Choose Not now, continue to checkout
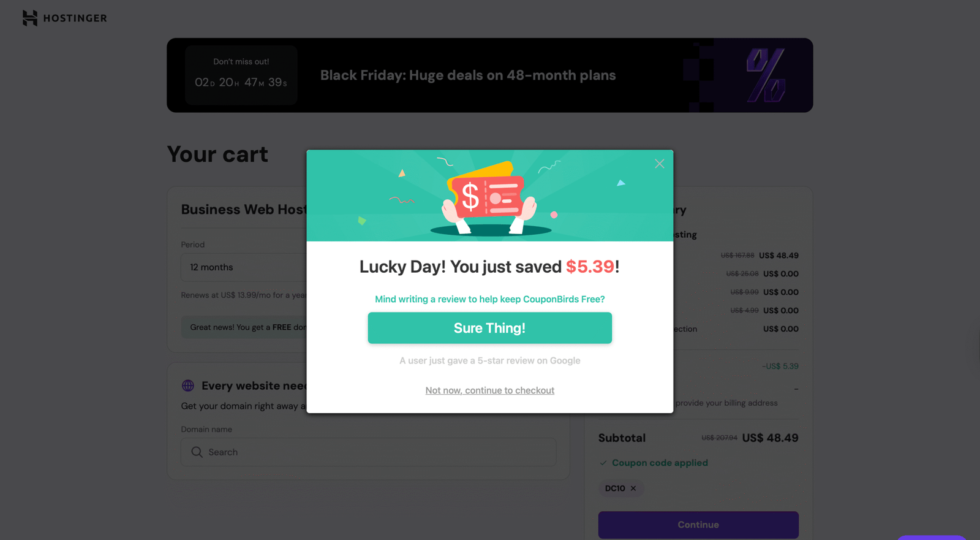980x540 pixels. (490, 390)
